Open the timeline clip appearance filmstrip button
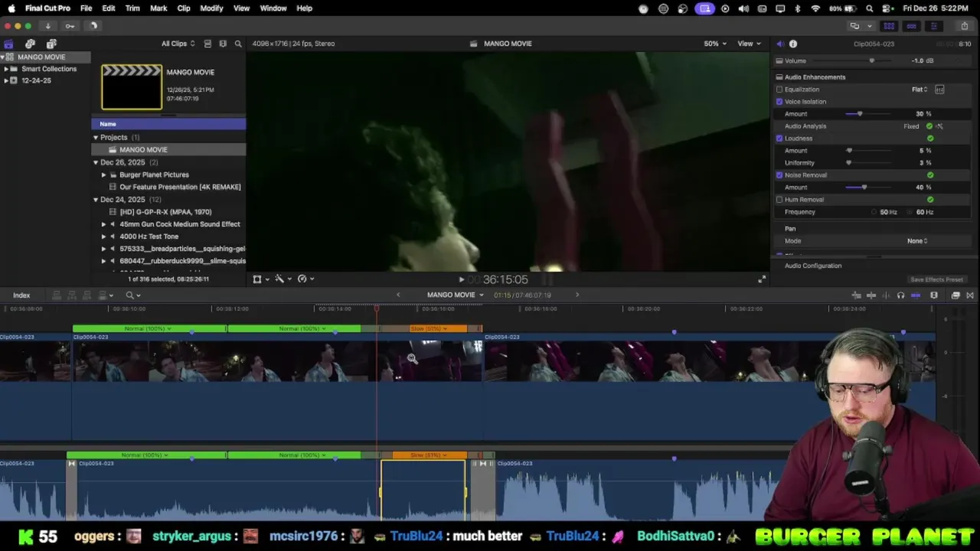Image resolution: width=980 pixels, height=551 pixels. click(x=934, y=295)
